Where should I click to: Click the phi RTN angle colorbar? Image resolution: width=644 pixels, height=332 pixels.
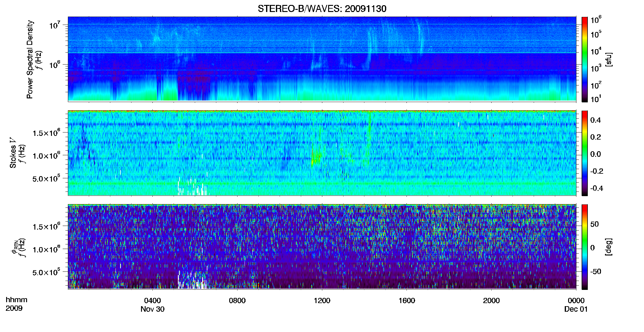[585, 247]
